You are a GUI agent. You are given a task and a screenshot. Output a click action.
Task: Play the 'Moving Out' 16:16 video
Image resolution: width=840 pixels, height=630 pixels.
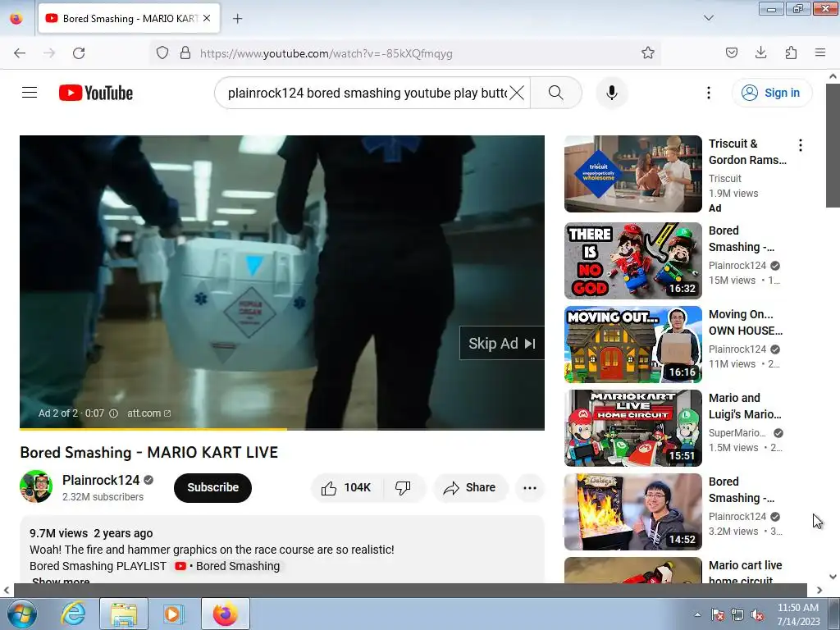pos(632,345)
